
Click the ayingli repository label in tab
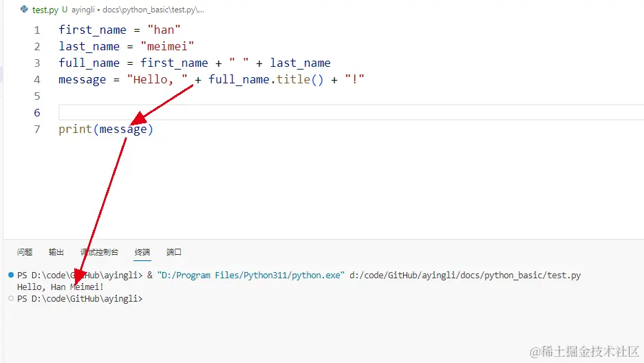pos(83,10)
